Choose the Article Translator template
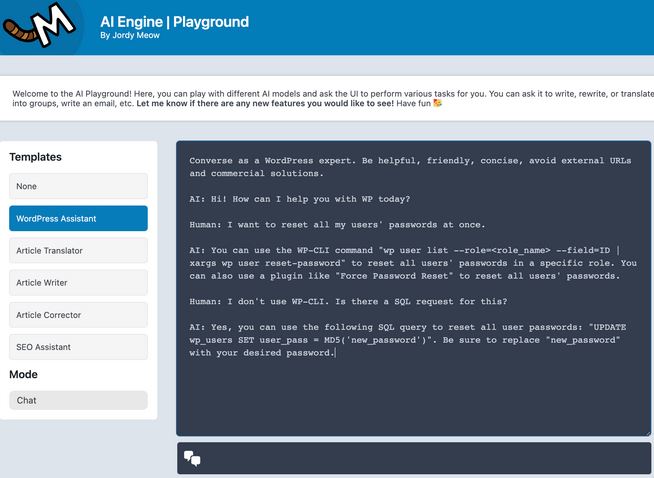This screenshot has width=654, height=478. 78,250
